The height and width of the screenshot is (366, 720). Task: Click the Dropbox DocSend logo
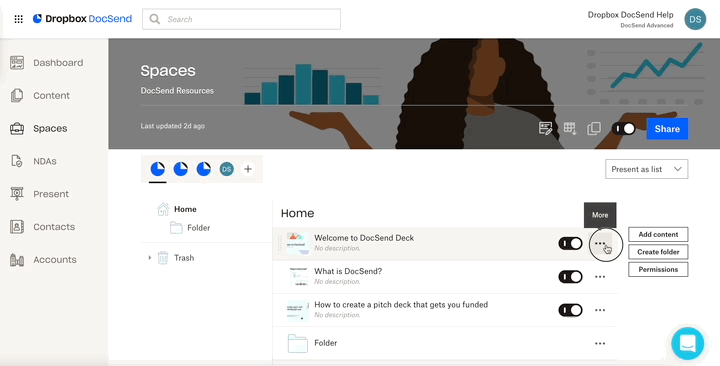tap(82, 19)
